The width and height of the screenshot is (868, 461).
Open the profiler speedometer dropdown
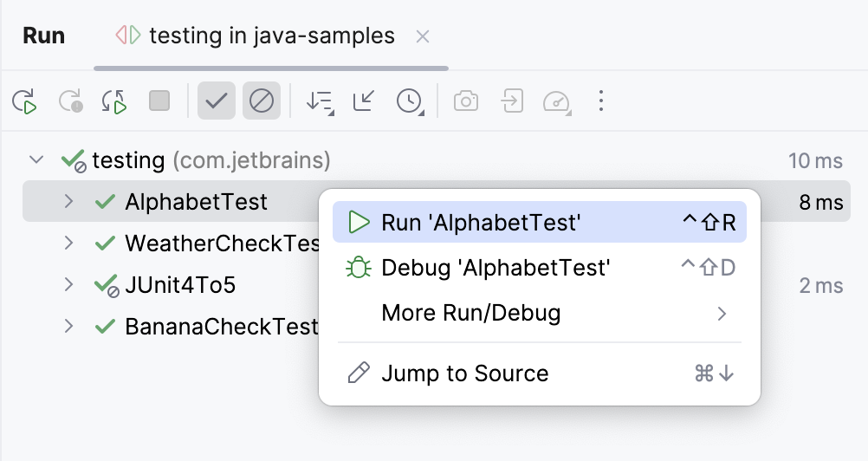point(557,101)
